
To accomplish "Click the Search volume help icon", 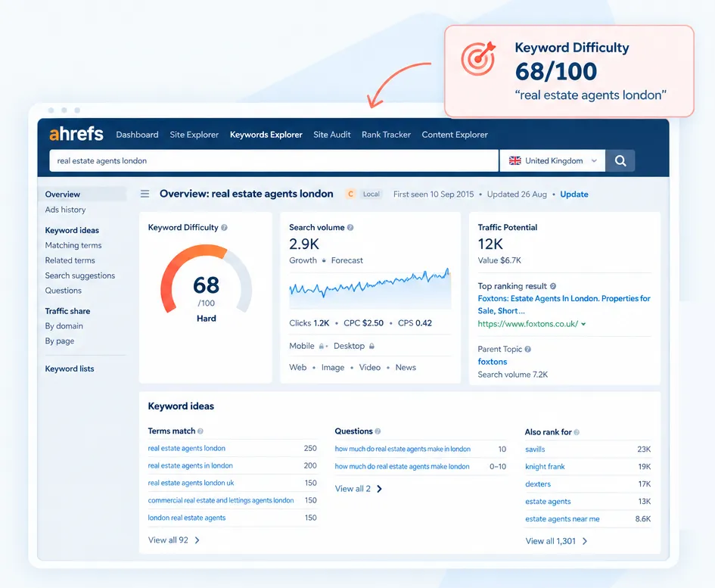I will (x=350, y=228).
